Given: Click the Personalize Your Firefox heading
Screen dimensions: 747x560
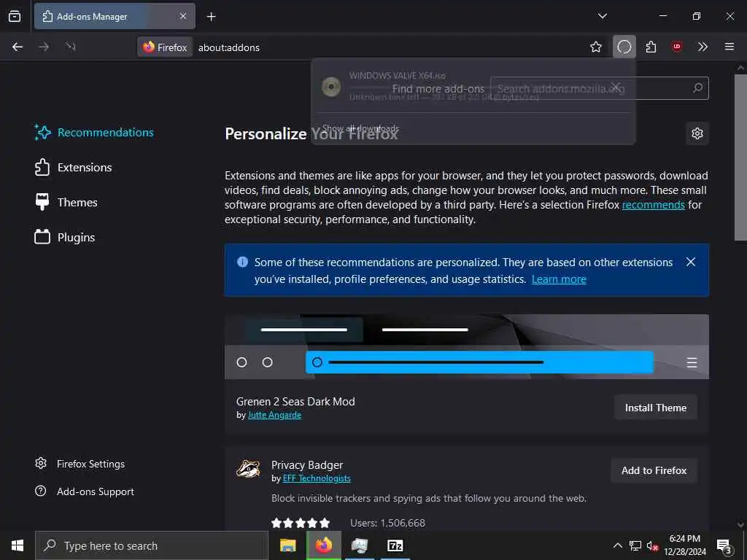Looking at the screenshot, I should (311, 134).
